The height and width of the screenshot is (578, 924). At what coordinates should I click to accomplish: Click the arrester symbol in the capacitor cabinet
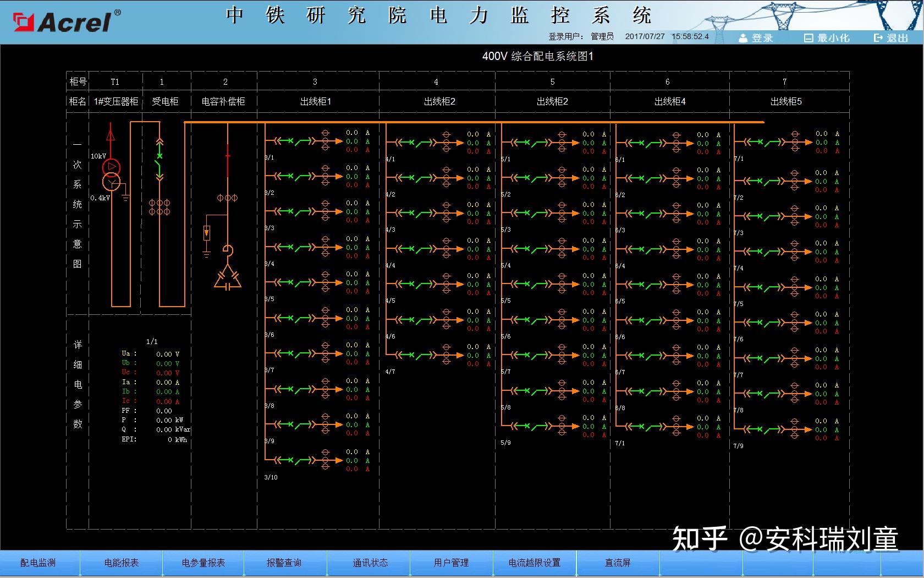click(207, 234)
